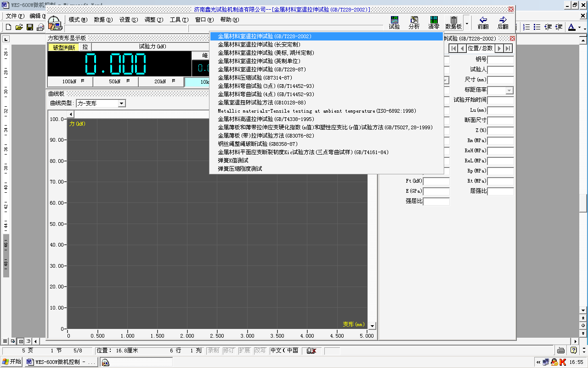Open the 调整 menu
This screenshot has width=588, height=368.
153,20
